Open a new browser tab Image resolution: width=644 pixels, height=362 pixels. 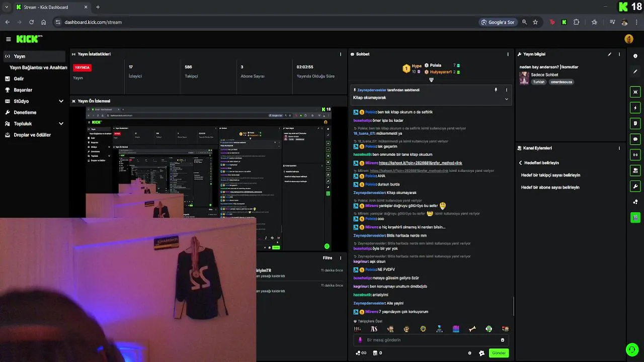[98, 7]
